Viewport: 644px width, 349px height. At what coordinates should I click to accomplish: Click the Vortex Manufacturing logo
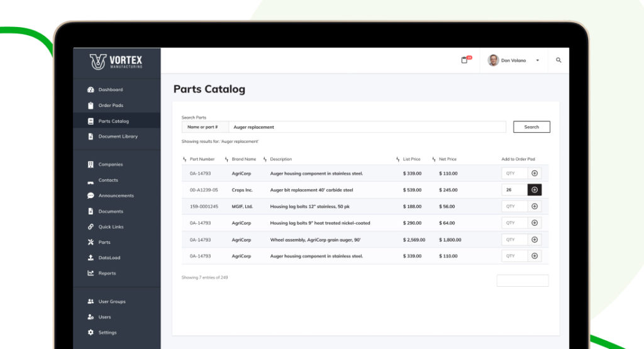click(x=116, y=62)
